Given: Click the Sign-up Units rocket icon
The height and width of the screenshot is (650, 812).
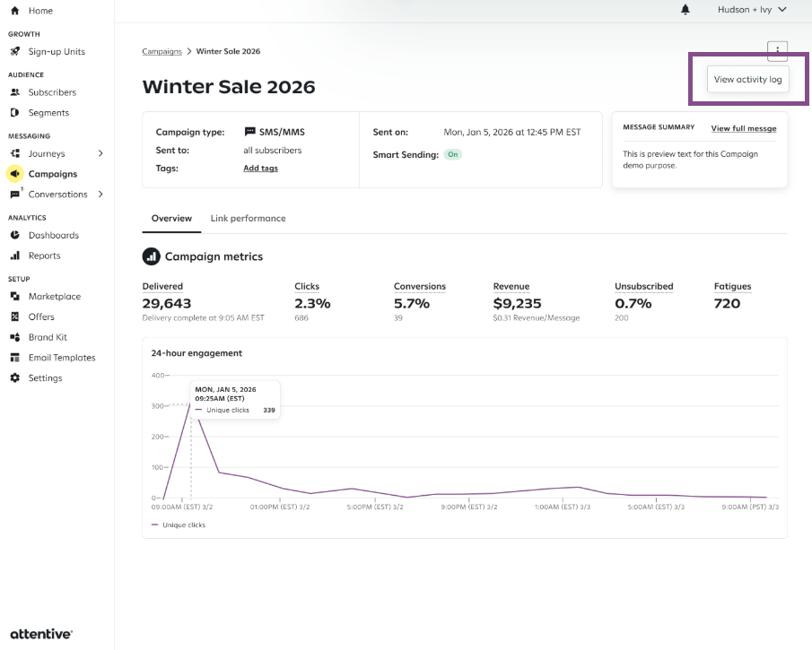Looking at the screenshot, I should coord(14,52).
